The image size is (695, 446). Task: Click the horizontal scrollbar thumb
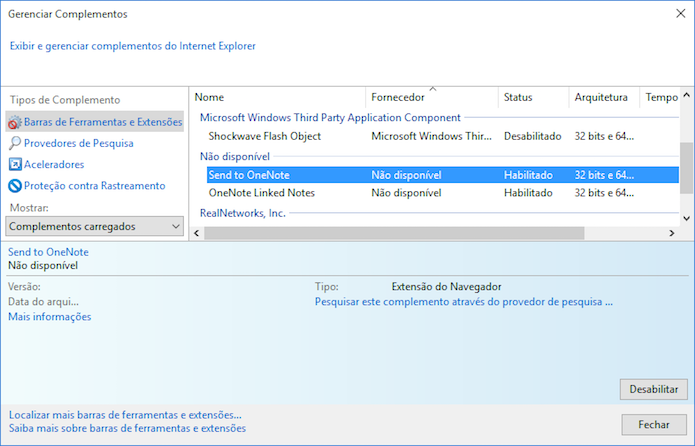pos(394,233)
